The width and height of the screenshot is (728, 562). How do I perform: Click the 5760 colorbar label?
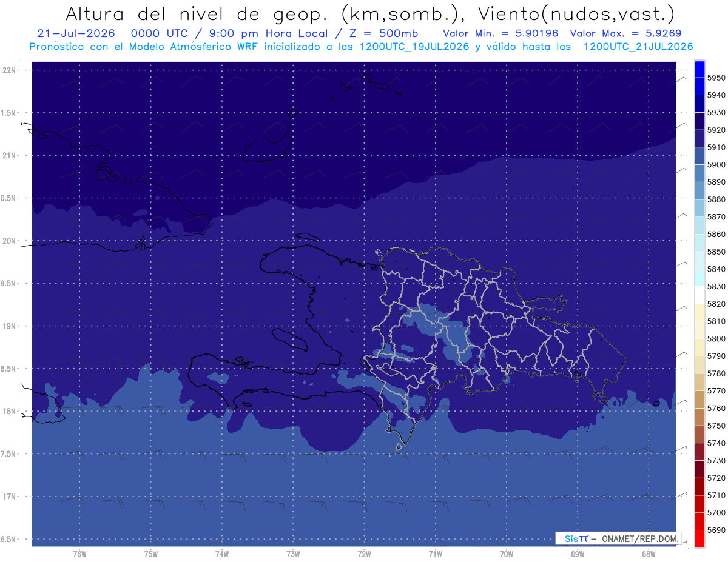pos(716,408)
